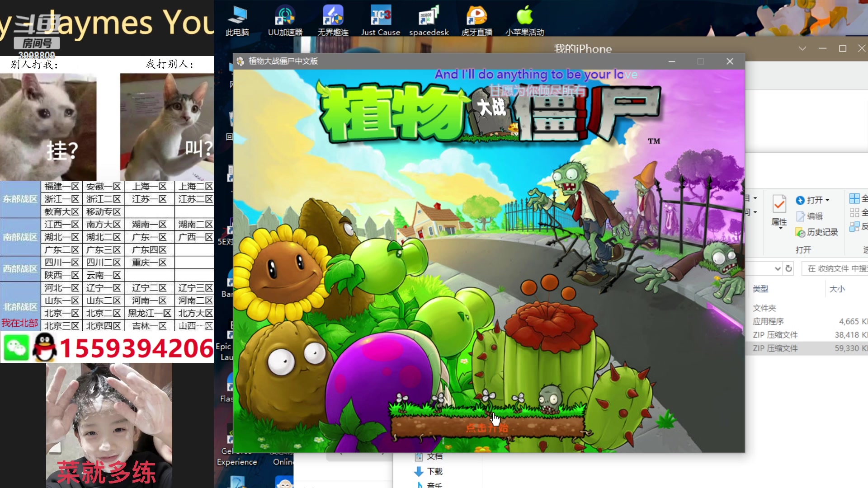Image resolution: width=868 pixels, height=488 pixels.
Task: Open 文档 in the Explorer navigation pane
Action: click(x=429, y=456)
